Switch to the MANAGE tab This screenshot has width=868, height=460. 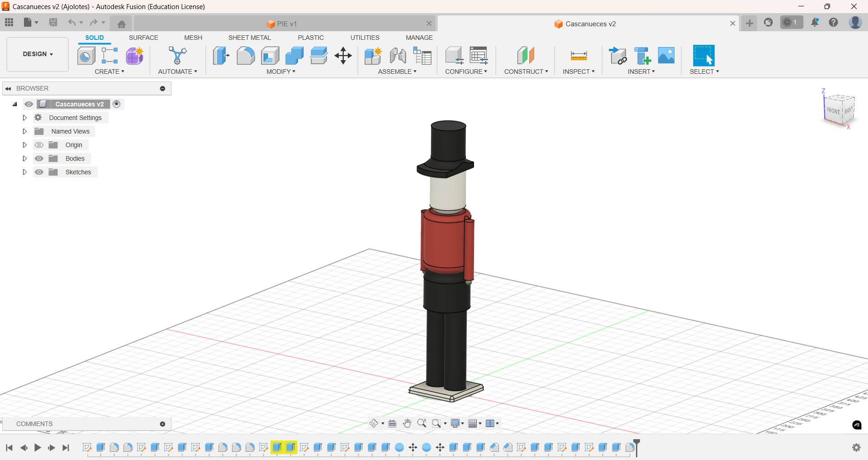(x=419, y=38)
